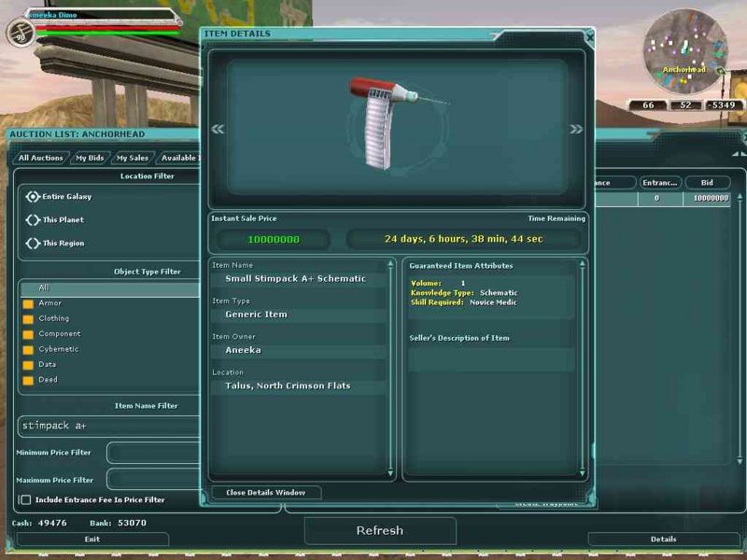Image resolution: width=747 pixels, height=560 pixels.
Task: Expand the Clothing category folder
Action: 28,319
